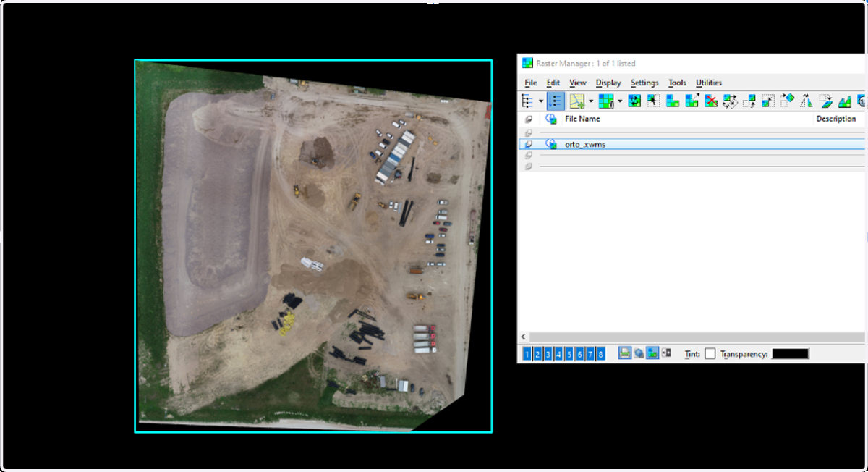Expand the hierarchy view dropdown arrow

pos(540,101)
